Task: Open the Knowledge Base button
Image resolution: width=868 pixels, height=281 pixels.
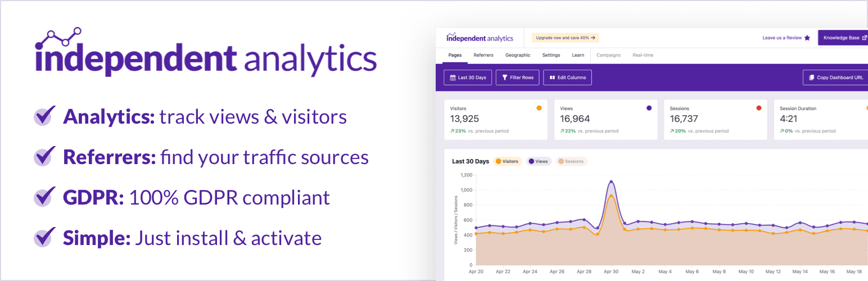Action: click(x=843, y=38)
